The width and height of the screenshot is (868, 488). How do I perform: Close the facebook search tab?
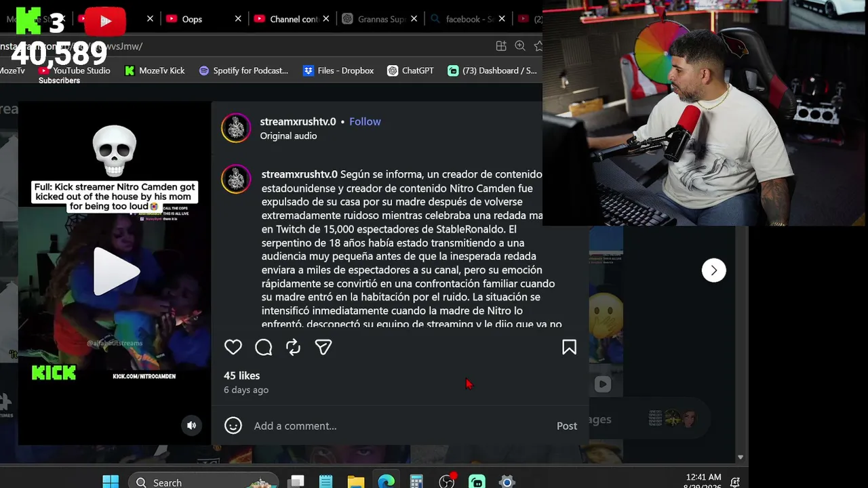click(502, 19)
